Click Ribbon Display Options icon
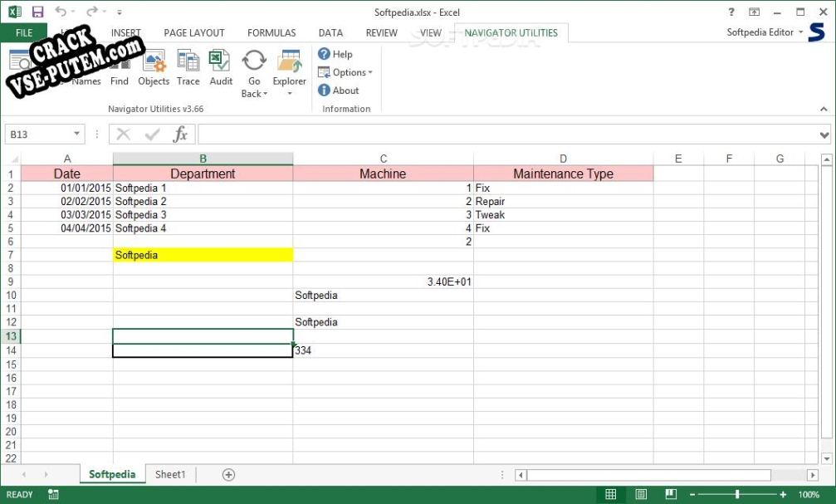 [x=754, y=12]
